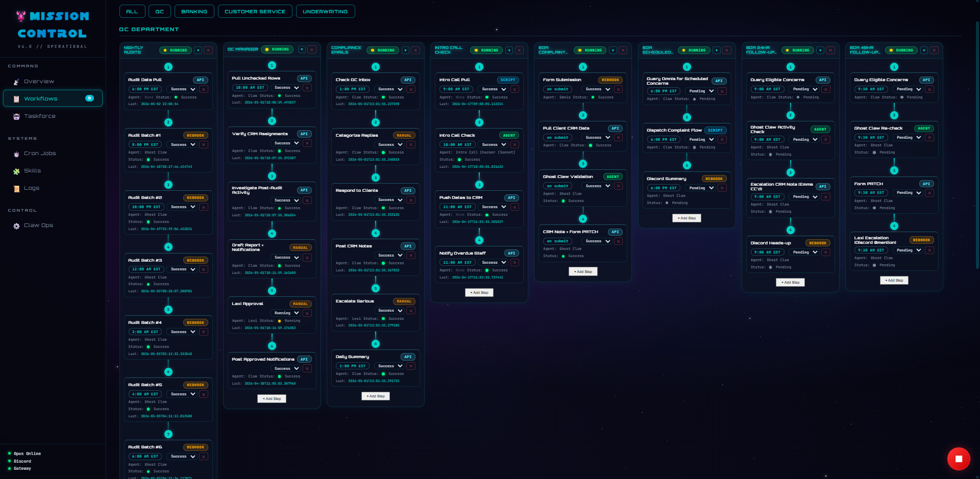
Task: Toggle the QC Manager RUNNING status
Action: click(278, 49)
